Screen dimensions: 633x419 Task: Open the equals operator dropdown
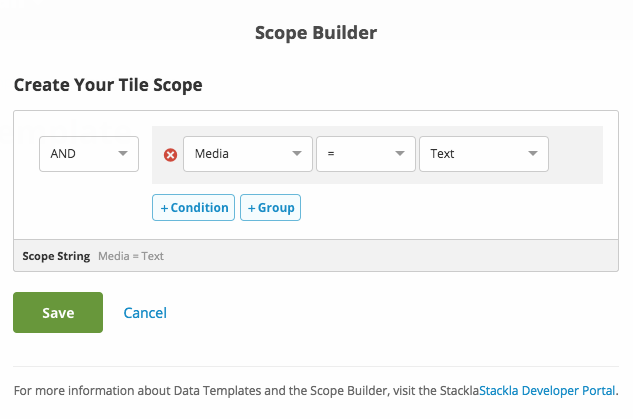click(x=365, y=153)
